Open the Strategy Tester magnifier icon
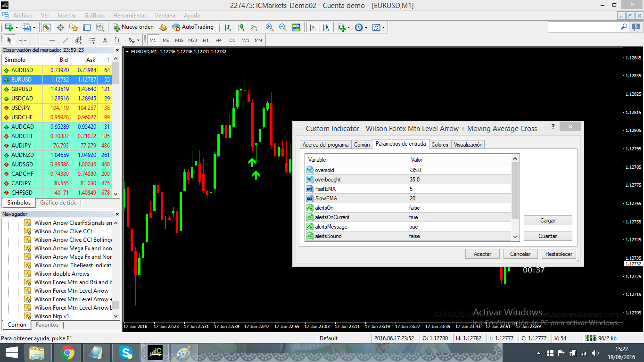Image resolution: width=644 pixels, height=362 pixels. (100, 27)
